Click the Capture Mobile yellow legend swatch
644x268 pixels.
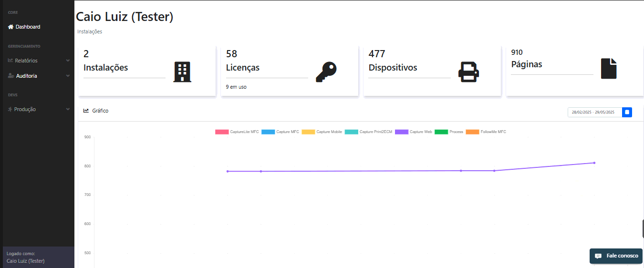(308, 132)
